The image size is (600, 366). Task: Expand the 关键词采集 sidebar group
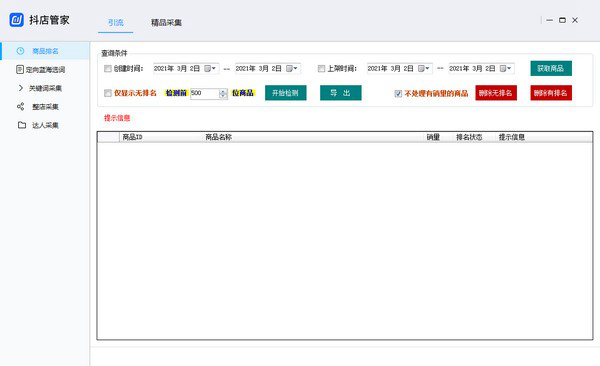tap(45, 88)
